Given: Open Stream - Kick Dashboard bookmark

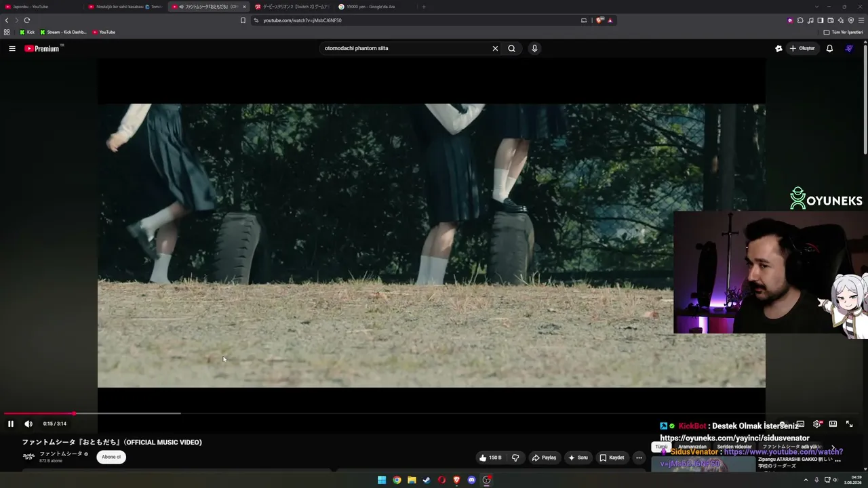Looking at the screenshot, I should 64,32.
